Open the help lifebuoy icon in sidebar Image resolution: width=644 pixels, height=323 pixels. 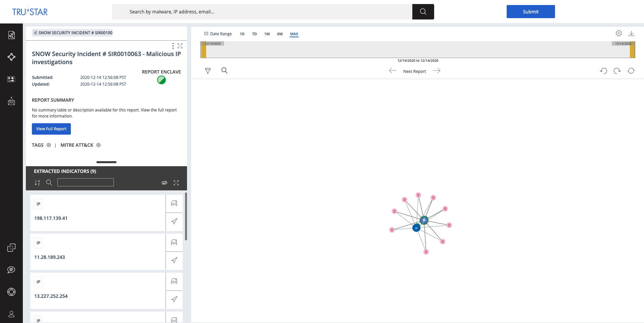[11, 292]
